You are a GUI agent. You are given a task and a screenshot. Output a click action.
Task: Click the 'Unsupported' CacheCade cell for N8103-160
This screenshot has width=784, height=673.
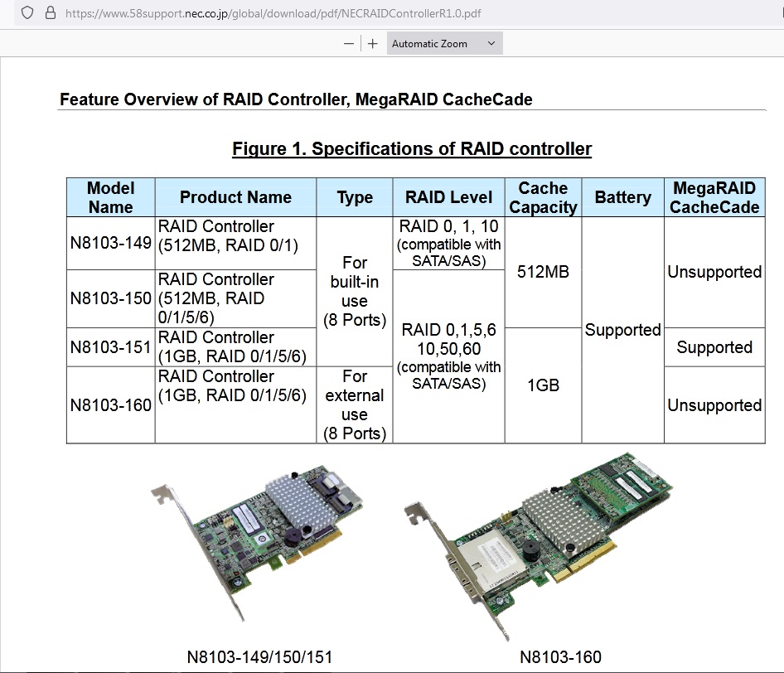tap(714, 405)
